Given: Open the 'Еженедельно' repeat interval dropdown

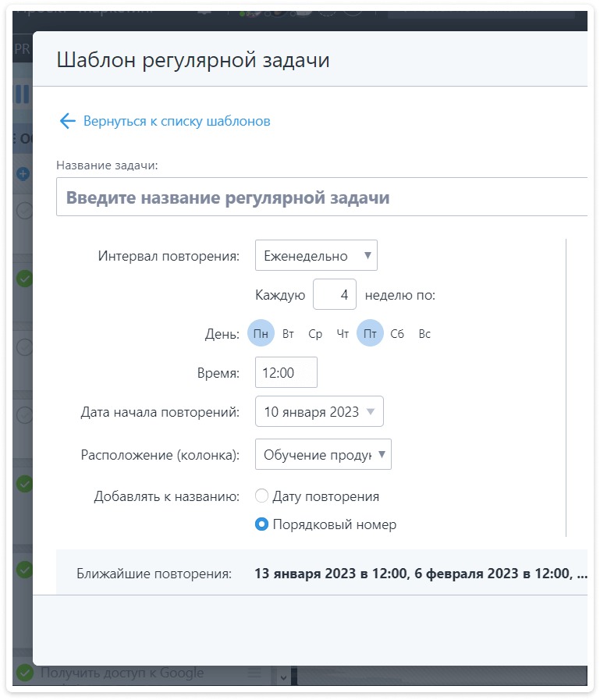Looking at the screenshot, I should pos(316,255).
